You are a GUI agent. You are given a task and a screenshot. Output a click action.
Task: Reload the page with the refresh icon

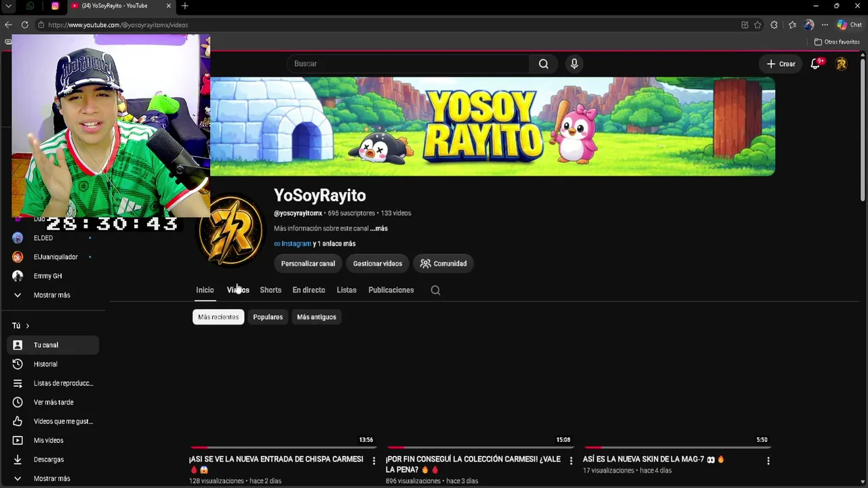click(24, 25)
